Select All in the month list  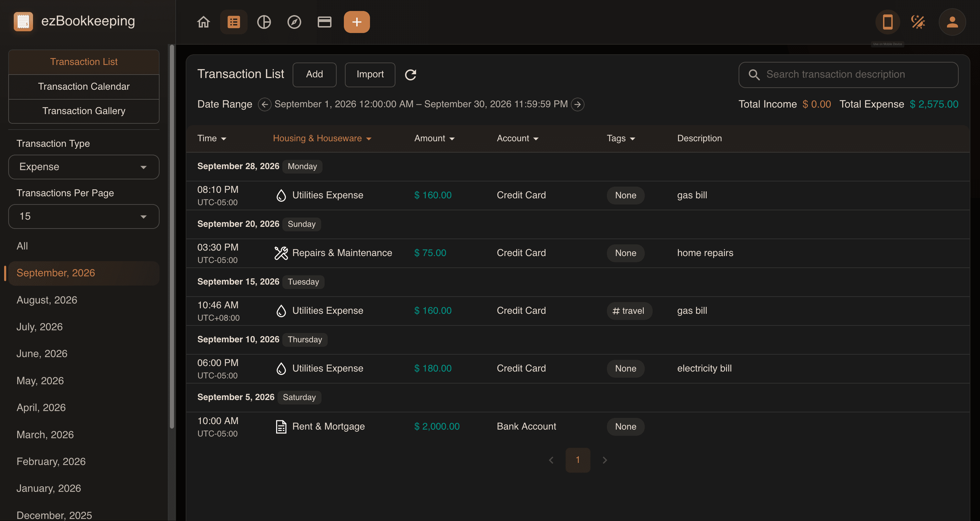tap(84, 246)
